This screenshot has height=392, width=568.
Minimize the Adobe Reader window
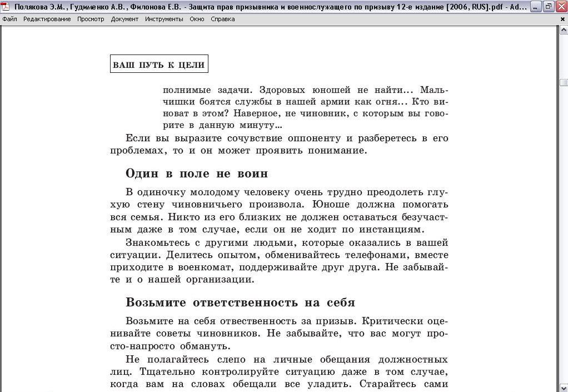(x=535, y=7)
